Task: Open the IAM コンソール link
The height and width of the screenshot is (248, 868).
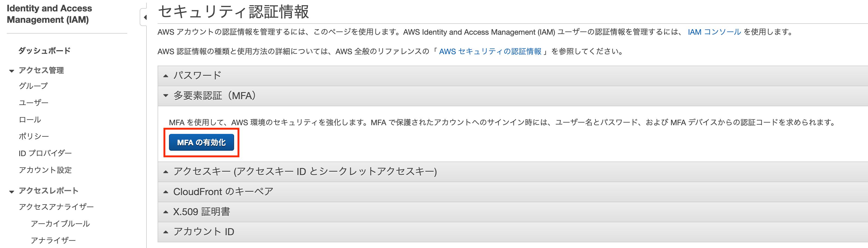Action: click(x=714, y=32)
